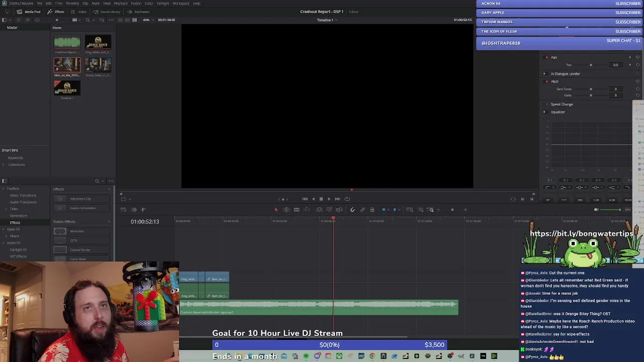Open the Color menu

149,4
